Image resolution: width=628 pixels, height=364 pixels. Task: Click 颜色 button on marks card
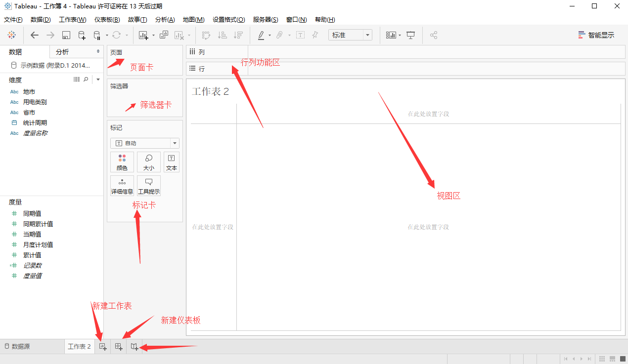pos(122,162)
